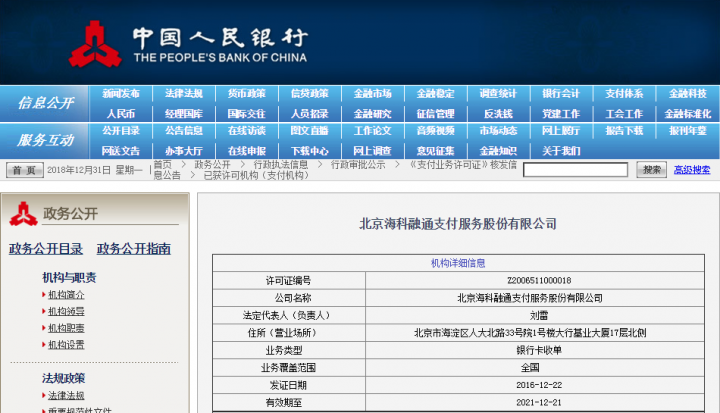720x413 pixels.
Task: Open 机构职责 in the sidebar
Action: [66, 328]
